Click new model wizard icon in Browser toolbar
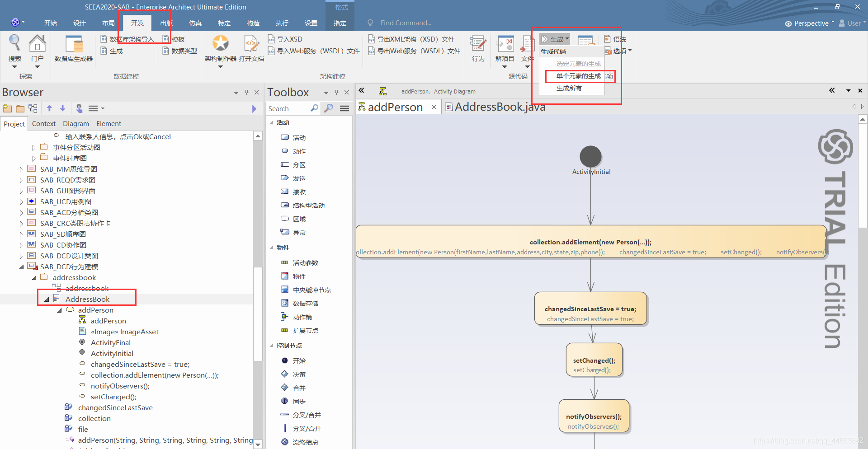The height and width of the screenshot is (449, 868). 7,108
